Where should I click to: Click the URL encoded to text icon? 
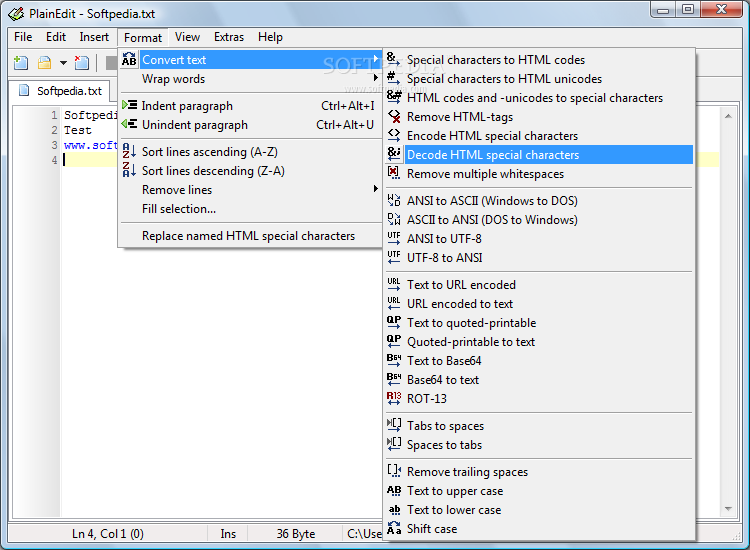394,304
